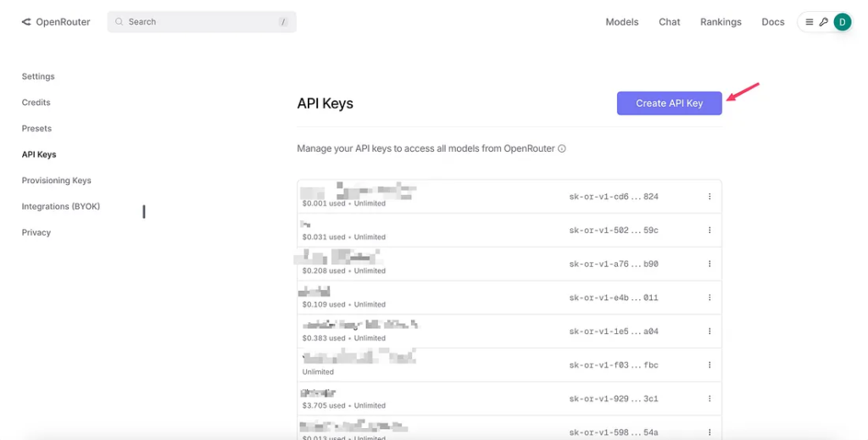Open Presets in the sidebar
This screenshot has height=440, width=868.
coord(36,128)
